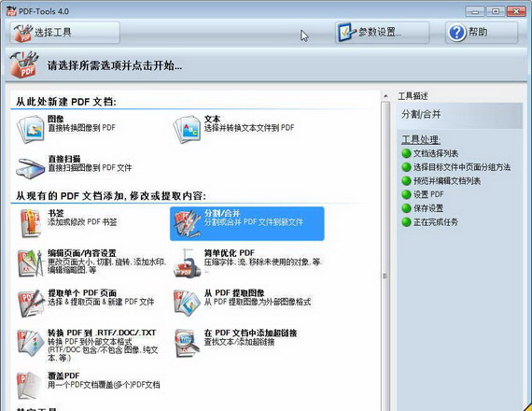The width and height of the screenshot is (532, 411).
Task: Click the 正在完成任务 step text
Action: (x=436, y=222)
